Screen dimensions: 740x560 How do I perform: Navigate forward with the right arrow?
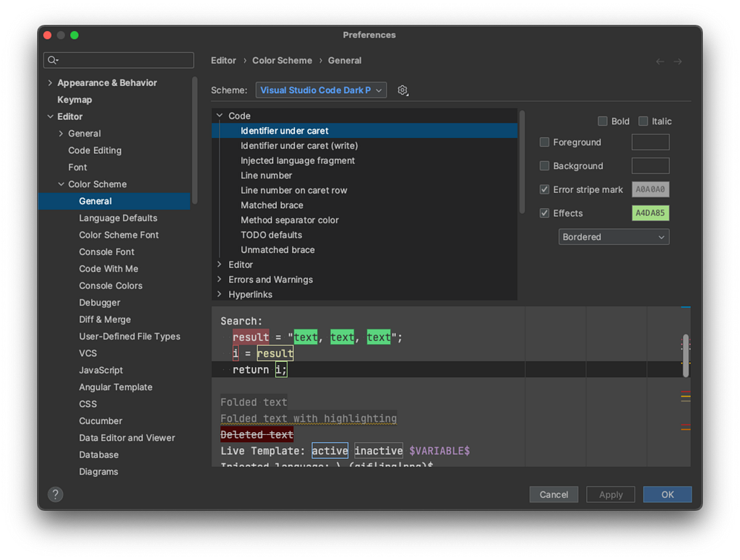pos(678,61)
